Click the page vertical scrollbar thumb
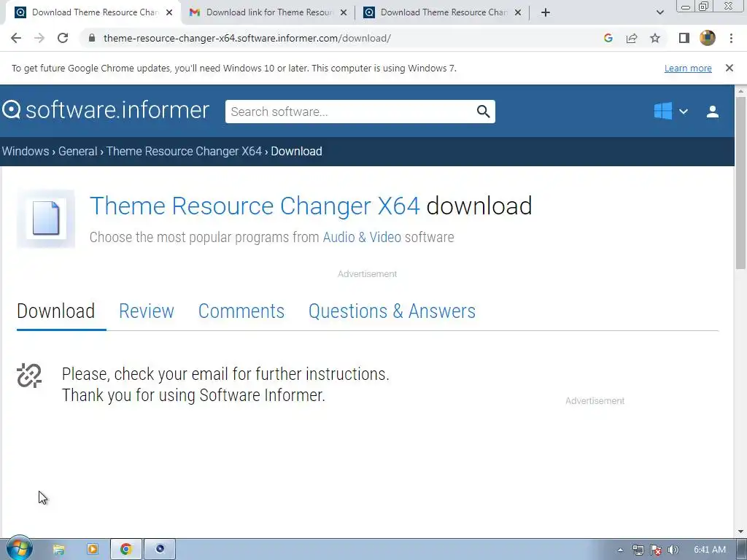Viewport: 747px width, 560px height. (740, 183)
